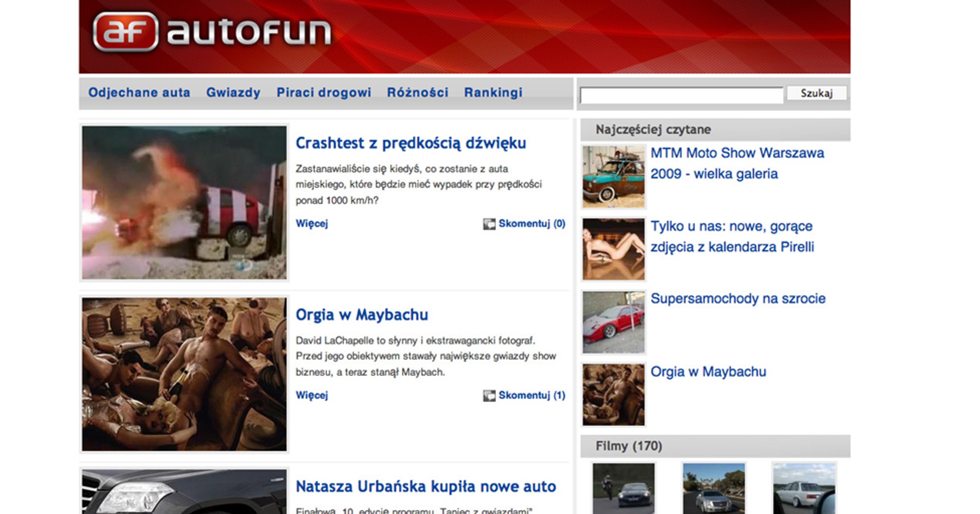Click the Filmy (170) section header
980x514 pixels.
(x=715, y=446)
